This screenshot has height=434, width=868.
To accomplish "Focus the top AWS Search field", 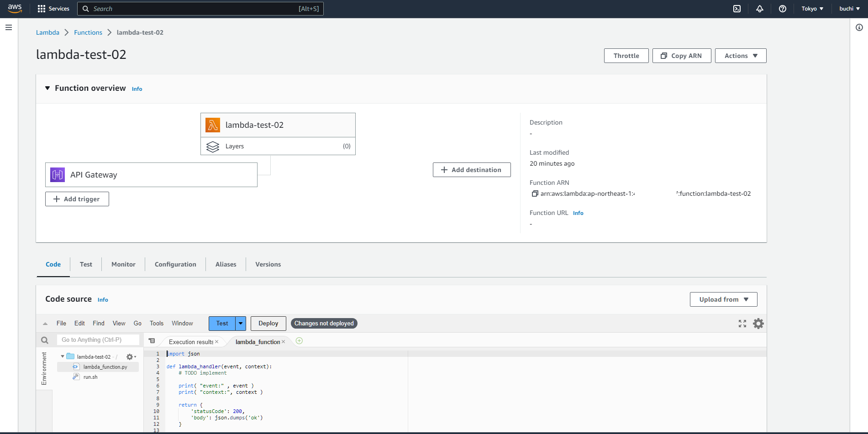I will coord(200,9).
